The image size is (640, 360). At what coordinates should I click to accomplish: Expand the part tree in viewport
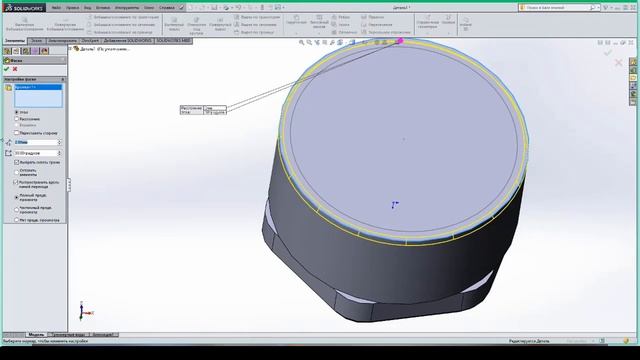(x=71, y=49)
